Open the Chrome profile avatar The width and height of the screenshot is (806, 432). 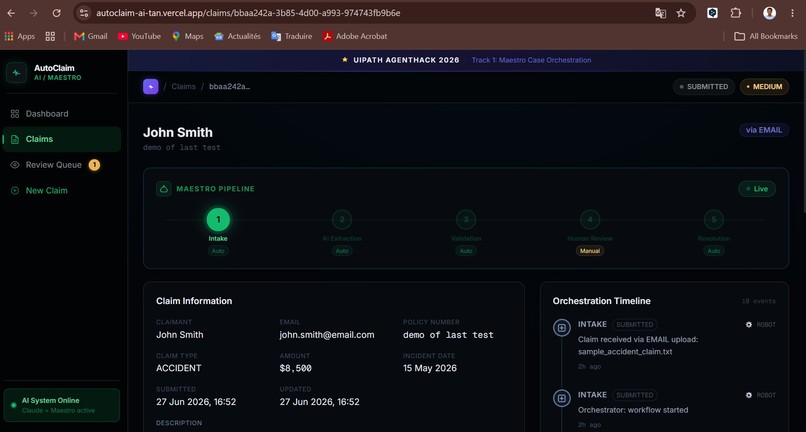(769, 13)
